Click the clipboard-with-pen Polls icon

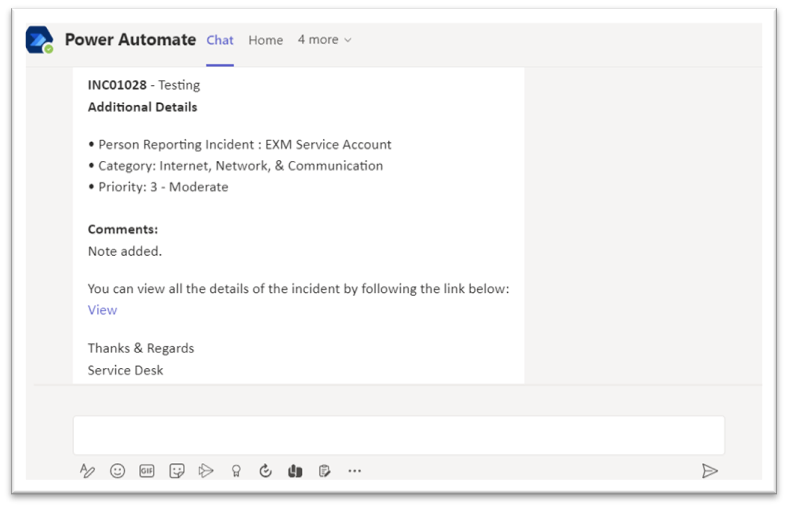click(325, 471)
